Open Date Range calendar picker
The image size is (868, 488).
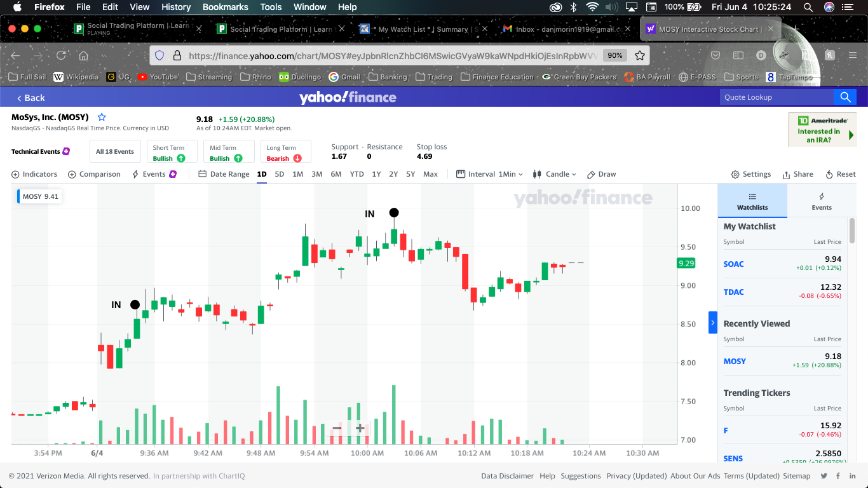click(224, 174)
